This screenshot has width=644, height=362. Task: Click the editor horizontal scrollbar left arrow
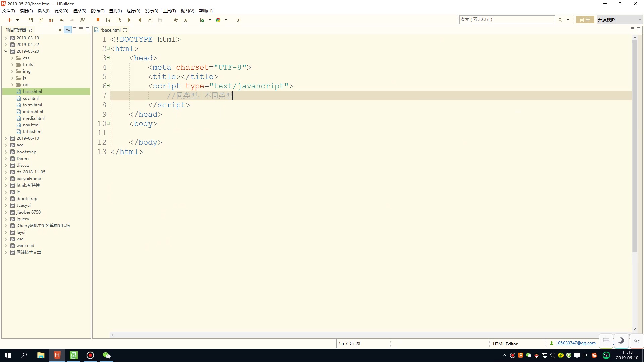pyautogui.click(x=112, y=335)
